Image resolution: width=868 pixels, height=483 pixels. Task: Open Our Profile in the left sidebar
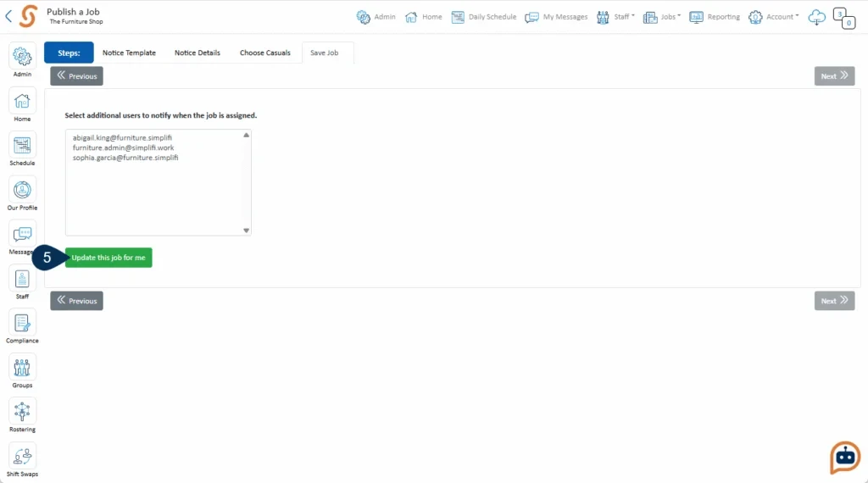tap(22, 194)
